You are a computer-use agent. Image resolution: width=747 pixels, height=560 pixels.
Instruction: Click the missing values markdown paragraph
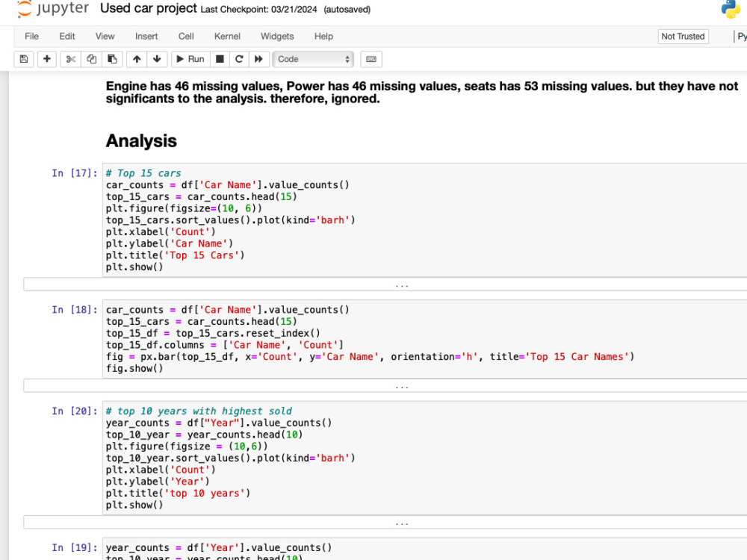tap(421, 93)
